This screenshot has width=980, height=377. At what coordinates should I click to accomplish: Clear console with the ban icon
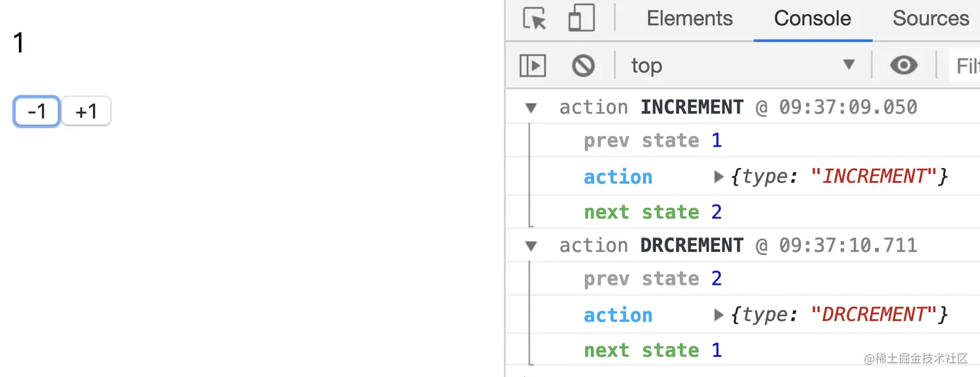pos(583,66)
